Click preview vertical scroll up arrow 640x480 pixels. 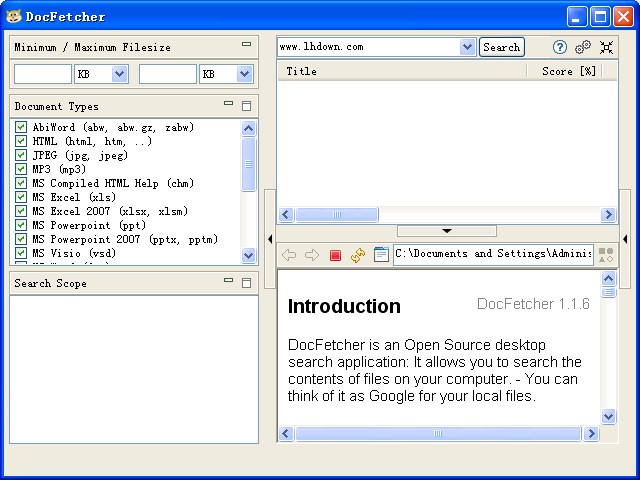[x=608, y=278]
